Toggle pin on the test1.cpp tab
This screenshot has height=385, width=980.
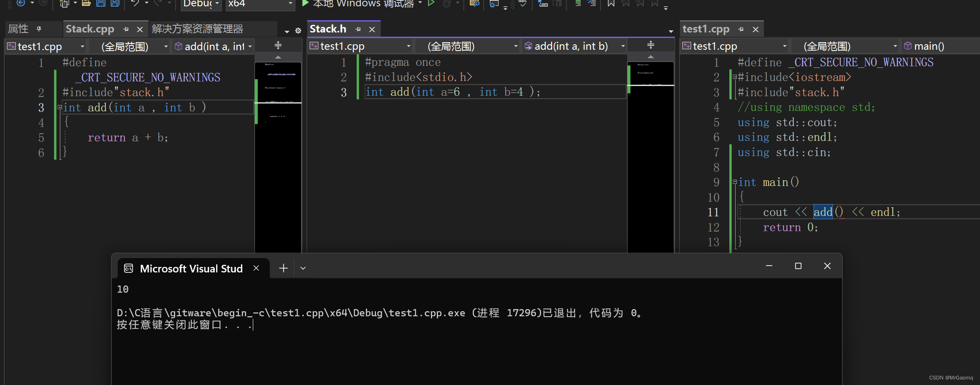pyautogui.click(x=741, y=29)
